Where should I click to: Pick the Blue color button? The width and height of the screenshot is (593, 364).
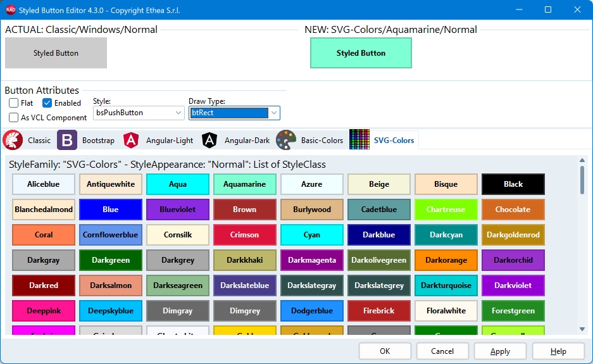[x=111, y=210]
